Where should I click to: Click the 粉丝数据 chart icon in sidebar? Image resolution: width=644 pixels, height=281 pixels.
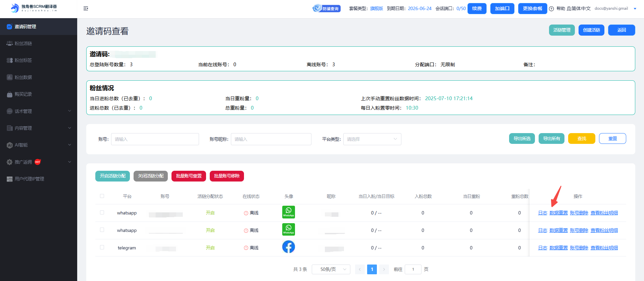[9, 77]
